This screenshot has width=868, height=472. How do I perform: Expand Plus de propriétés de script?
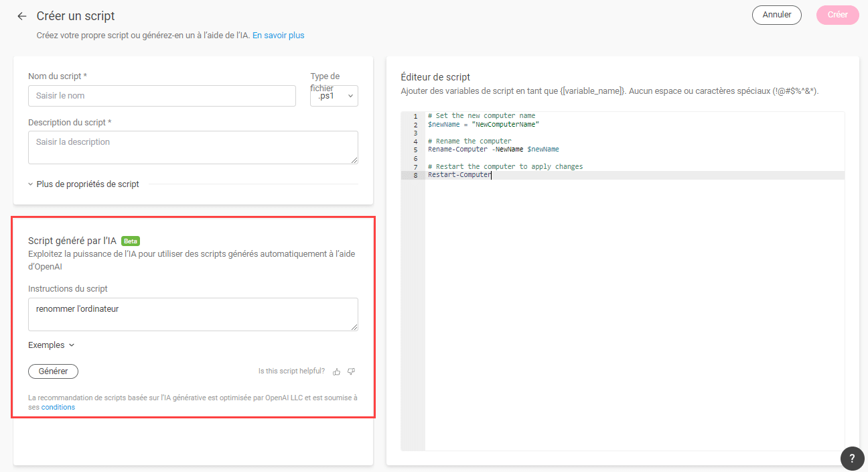click(x=84, y=184)
